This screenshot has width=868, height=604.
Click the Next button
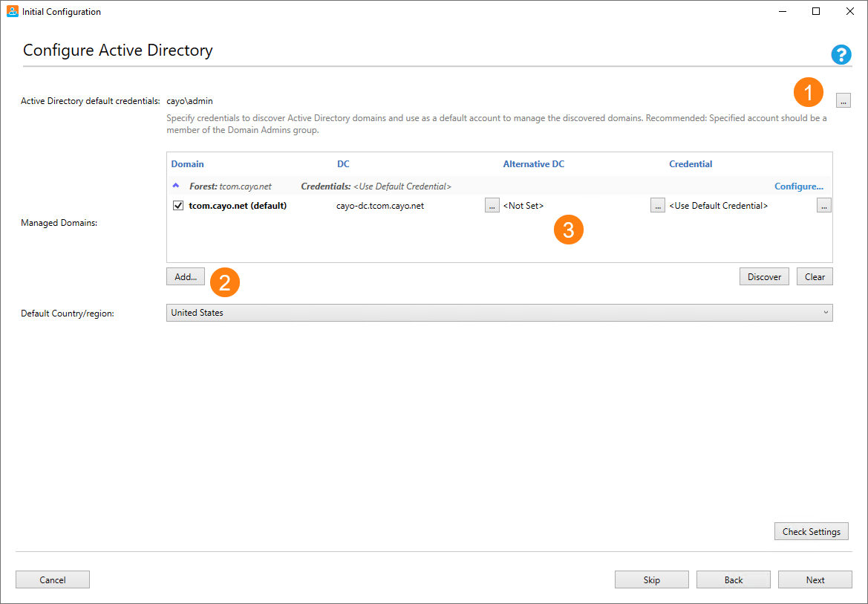click(815, 579)
